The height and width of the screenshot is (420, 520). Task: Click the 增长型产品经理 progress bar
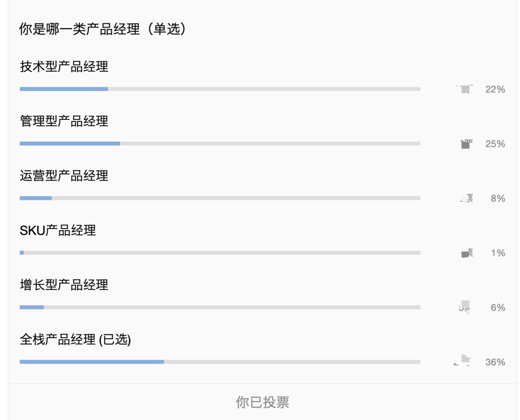(x=220, y=307)
